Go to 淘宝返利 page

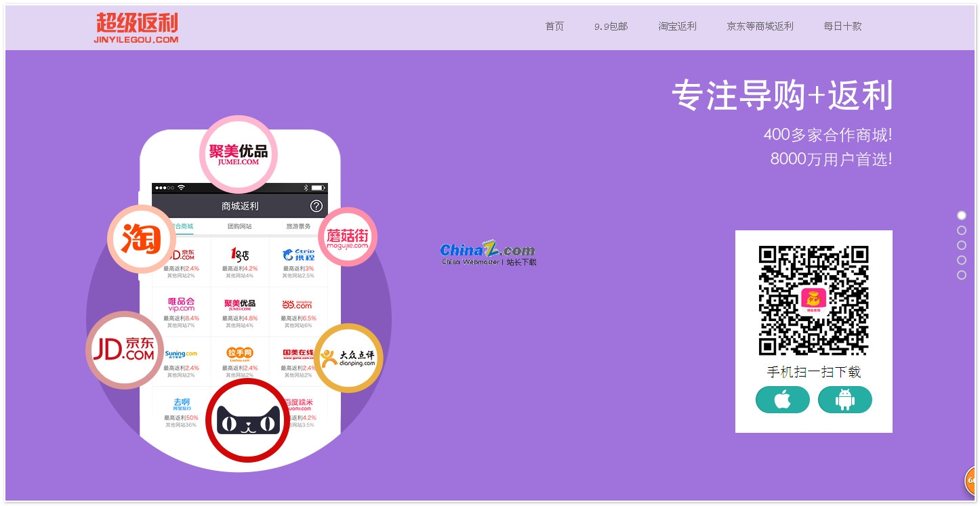click(x=677, y=26)
